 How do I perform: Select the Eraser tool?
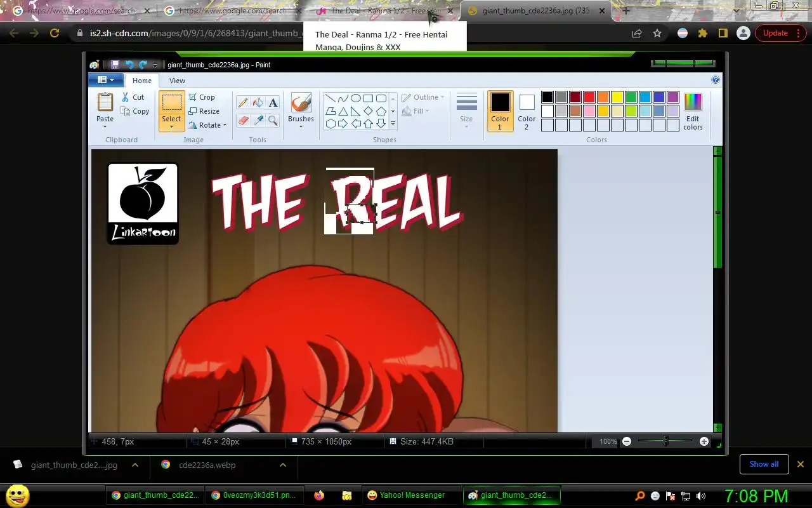point(243,120)
